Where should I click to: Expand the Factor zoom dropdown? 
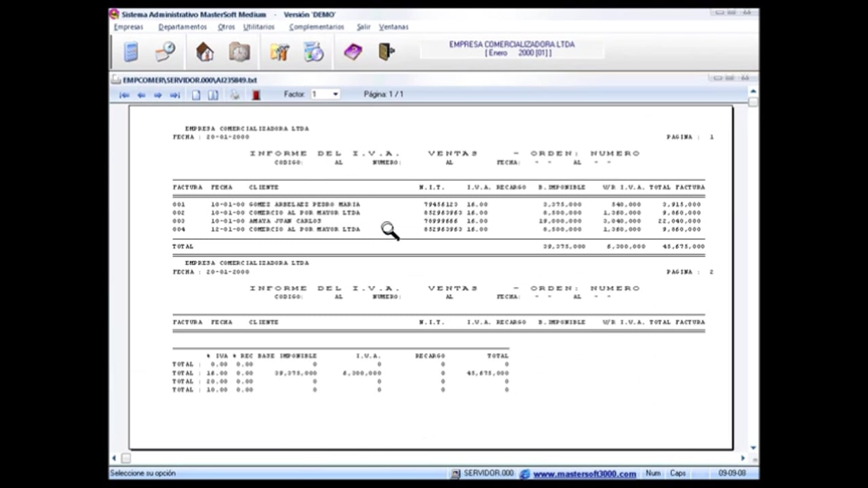tap(335, 94)
